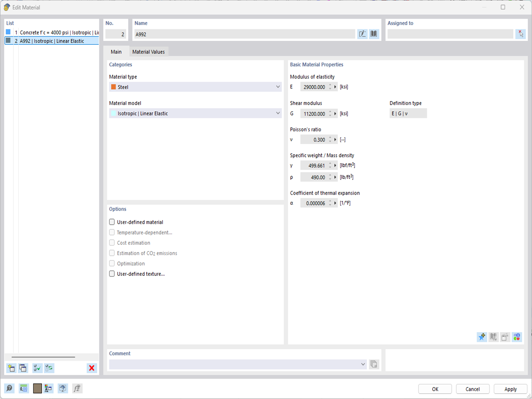Expand the Comment dropdown
The height and width of the screenshot is (399, 532).
[x=364, y=364]
